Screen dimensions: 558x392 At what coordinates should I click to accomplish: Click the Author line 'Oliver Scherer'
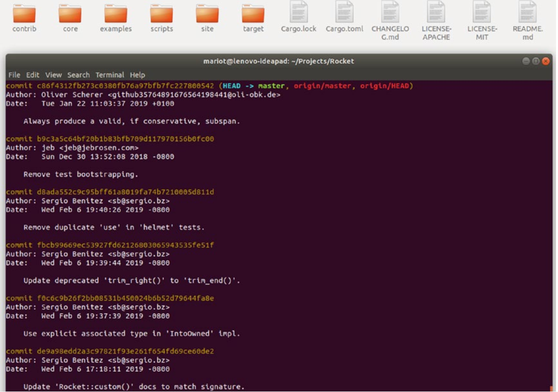[x=143, y=95]
